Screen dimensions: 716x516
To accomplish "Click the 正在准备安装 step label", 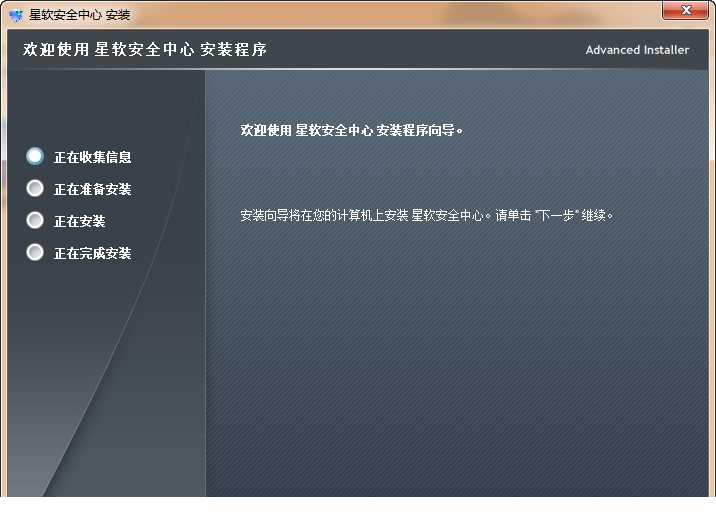I will pyautogui.click(x=92, y=189).
